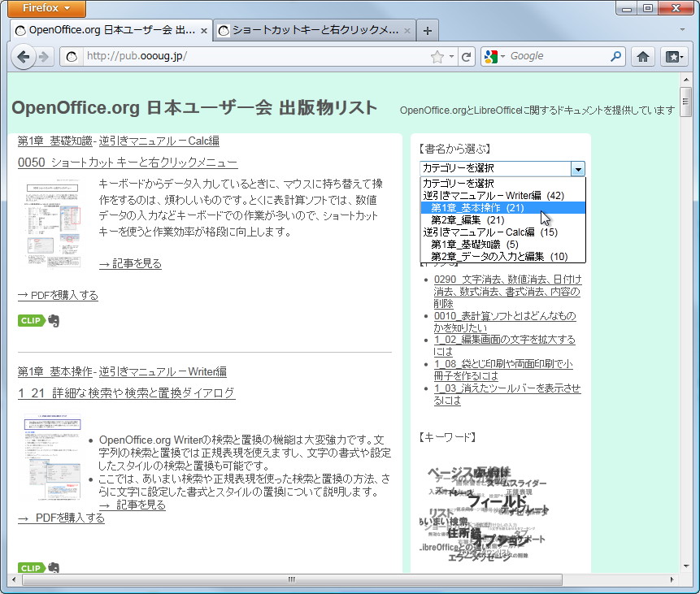This screenshot has height=594, width=700.
Task: Click the magnifier icon to run a Google search
Action: pyautogui.click(x=615, y=57)
